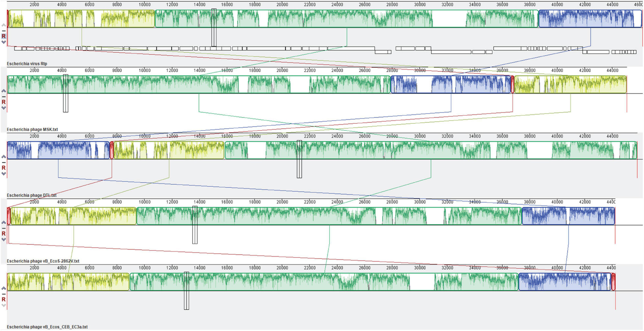Click the lower-row gene box under Rtp gap region
The image size is (644, 331).
pos(451,52)
